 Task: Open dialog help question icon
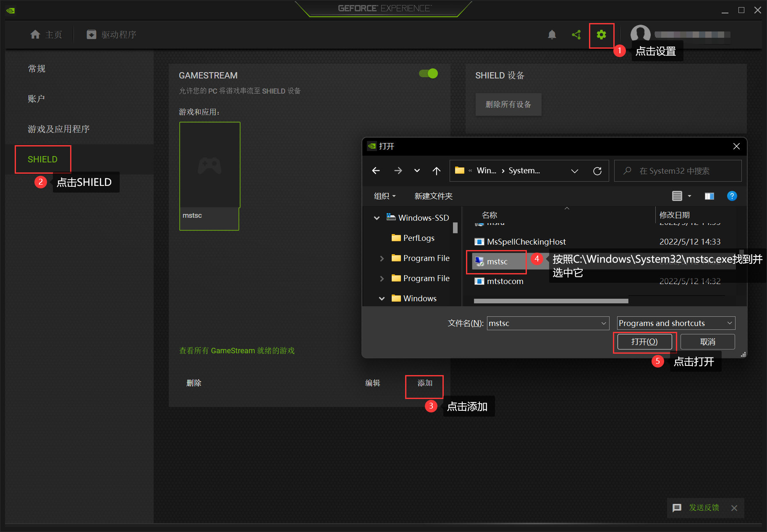[732, 196]
